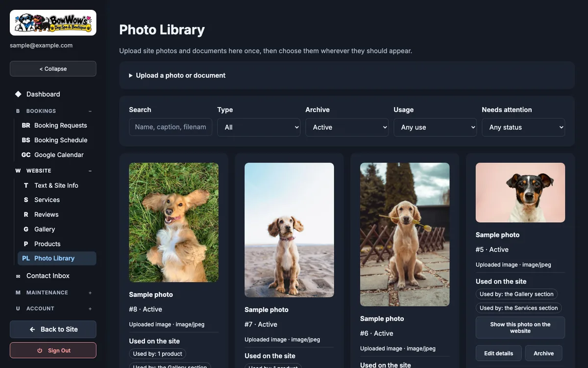Click the G icon beside Gallery
Viewport: 588px width, 368px height.
click(x=26, y=230)
